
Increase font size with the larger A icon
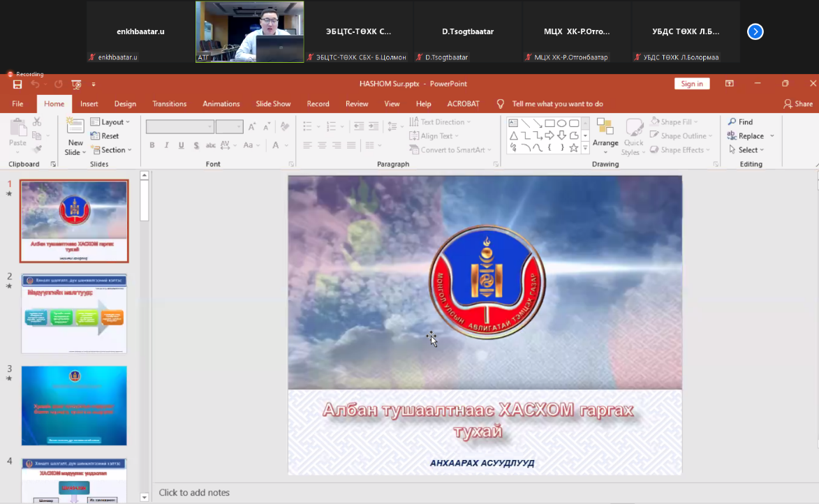[x=252, y=126]
